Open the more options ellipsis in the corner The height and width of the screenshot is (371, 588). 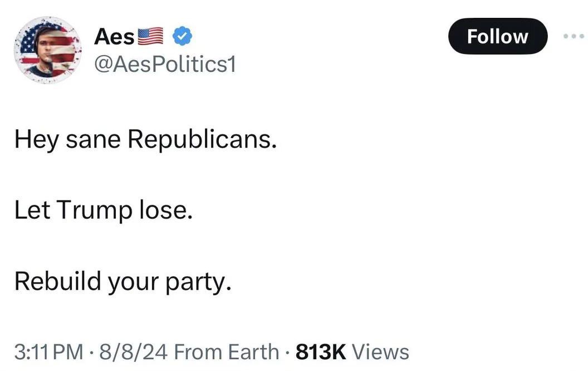click(573, 35)
